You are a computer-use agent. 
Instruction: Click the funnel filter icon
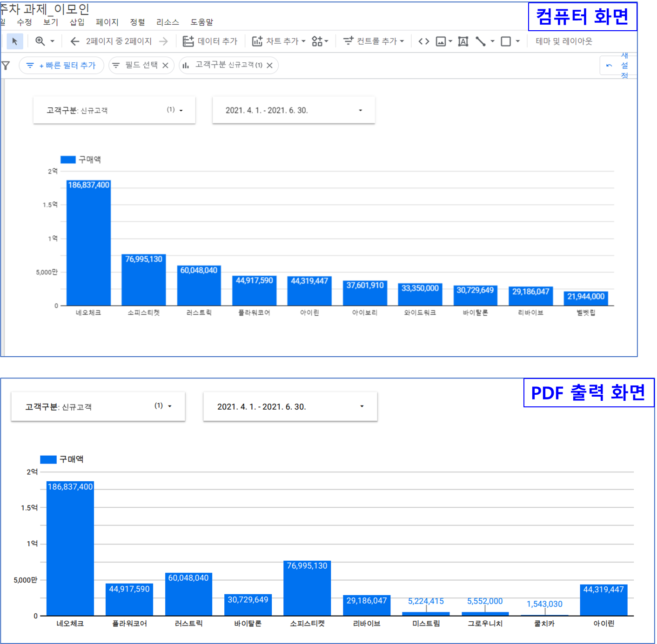coord(6,66)
